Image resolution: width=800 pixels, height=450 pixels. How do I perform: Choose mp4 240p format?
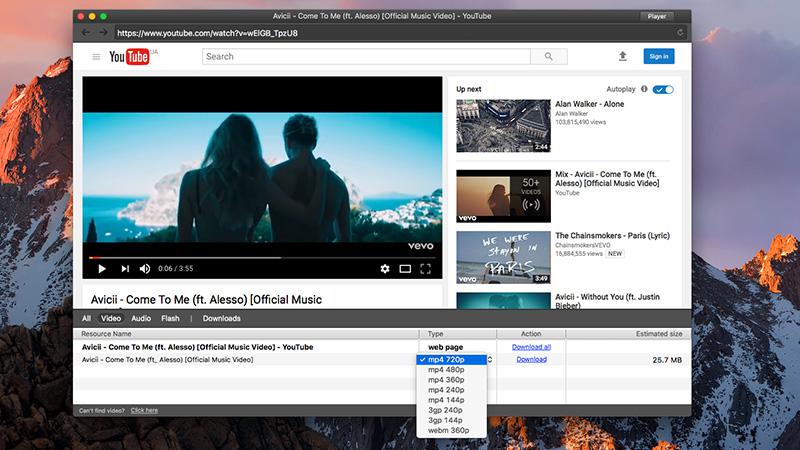point(452,390)
